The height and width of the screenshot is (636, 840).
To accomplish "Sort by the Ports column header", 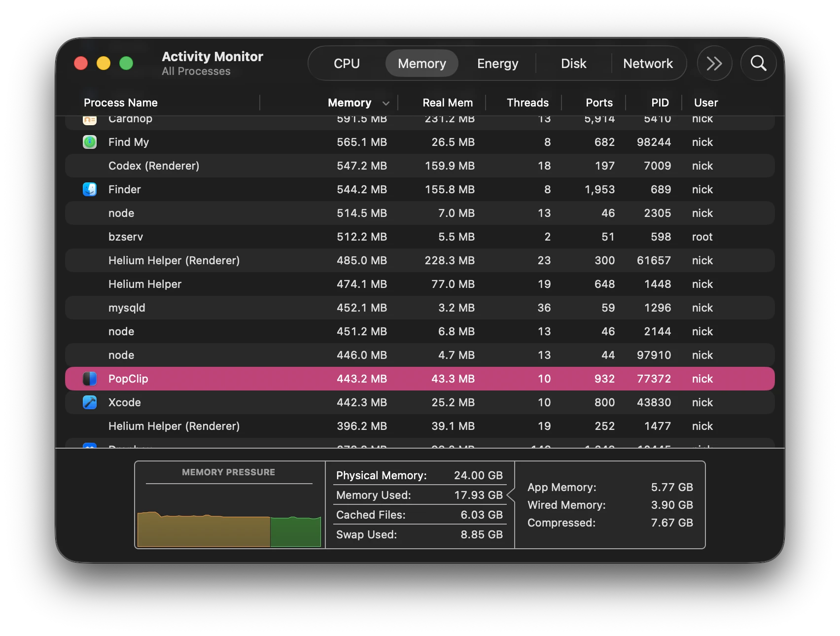I will pyautogui.click(x=599, y=103).
